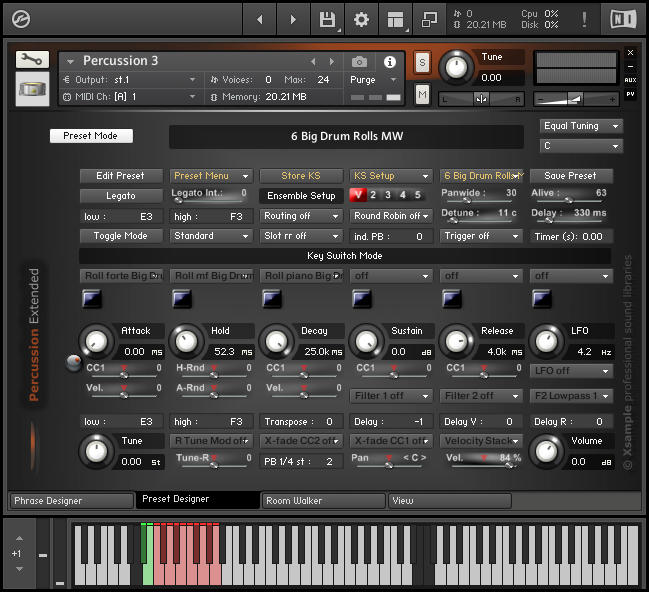649x592 pixels.
Task: Enable Toggle Mode button
Action: [x=121, y=236]
